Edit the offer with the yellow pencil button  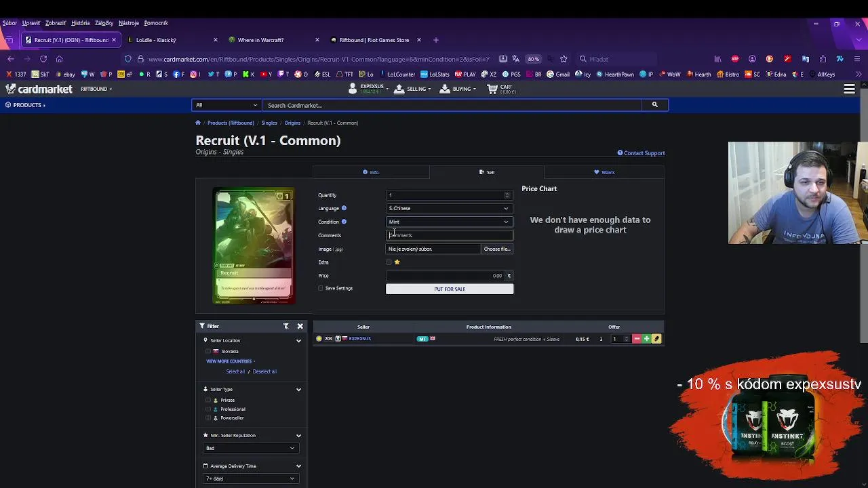pyautogui.click(x=656, y=339)
